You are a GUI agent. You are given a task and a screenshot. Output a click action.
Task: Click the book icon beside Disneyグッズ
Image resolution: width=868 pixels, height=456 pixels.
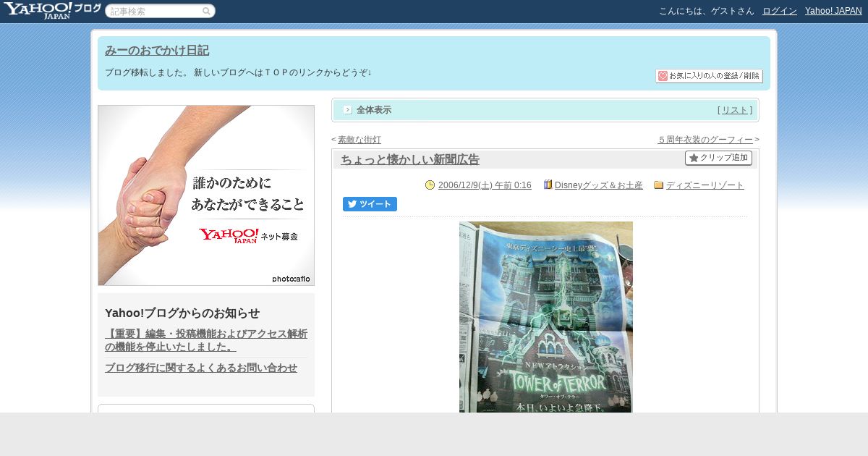coord(548,185)
